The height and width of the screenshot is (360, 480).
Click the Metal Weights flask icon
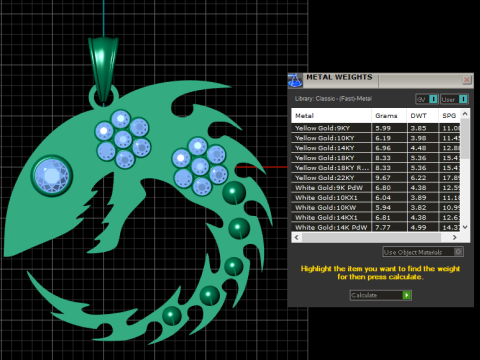295,80
